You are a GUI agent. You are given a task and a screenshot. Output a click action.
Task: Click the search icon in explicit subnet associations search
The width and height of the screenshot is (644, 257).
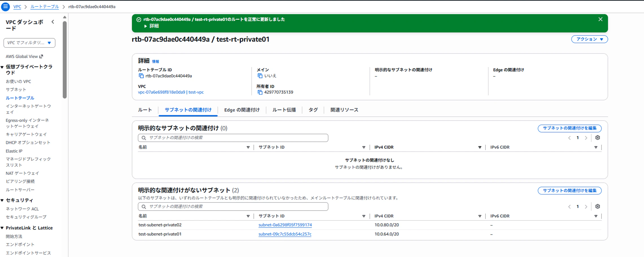tap(144, 138)
